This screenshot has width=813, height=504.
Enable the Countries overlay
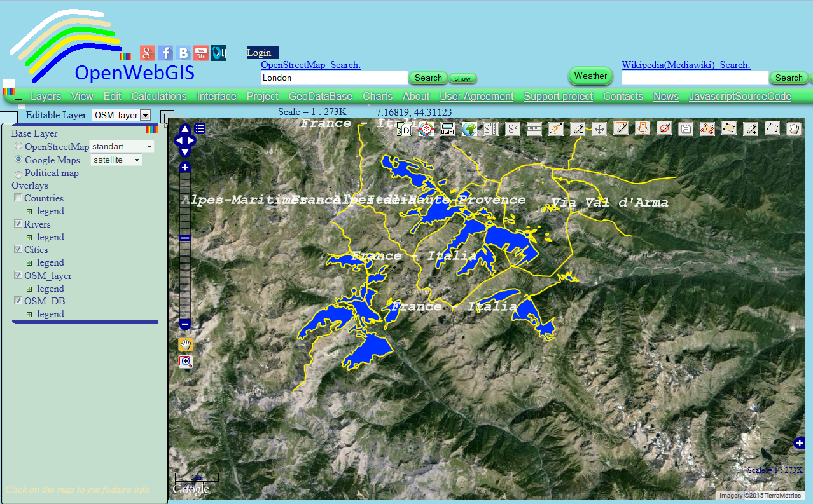tap(17, 198)
